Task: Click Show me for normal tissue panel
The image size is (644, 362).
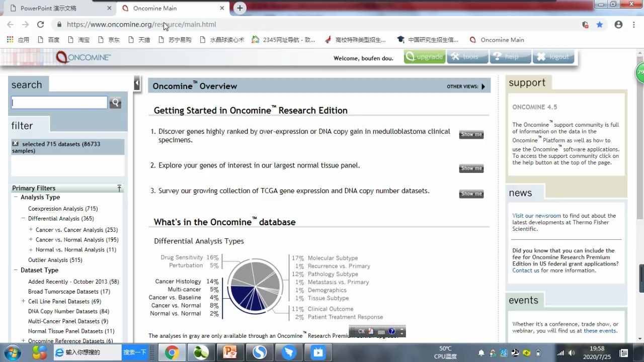Action: pos(471,168)
